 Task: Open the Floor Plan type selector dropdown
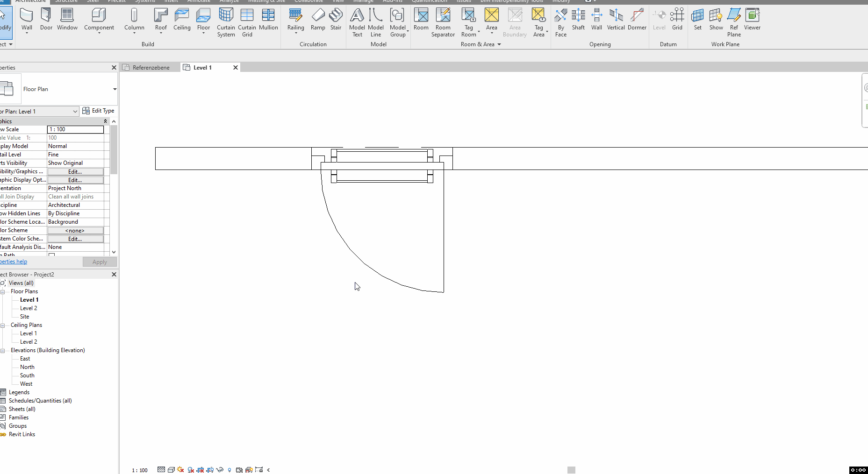coord(115,89)
